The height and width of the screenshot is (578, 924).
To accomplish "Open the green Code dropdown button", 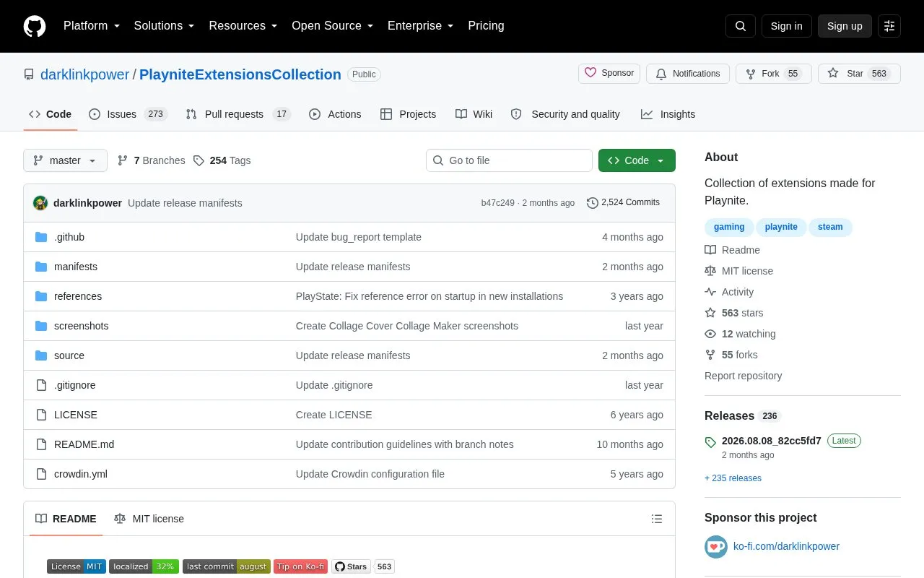I will click(x=637, y=160).
